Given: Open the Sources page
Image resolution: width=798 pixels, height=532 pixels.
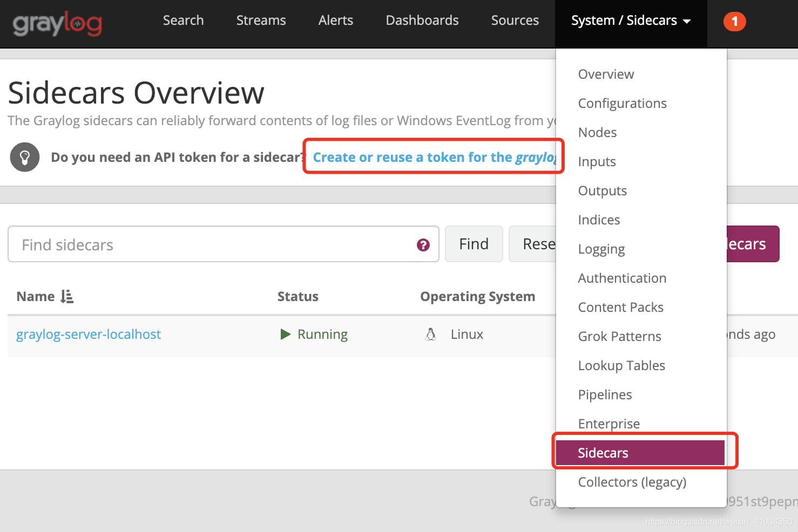Looking at the screenshot, I should 515,21.
